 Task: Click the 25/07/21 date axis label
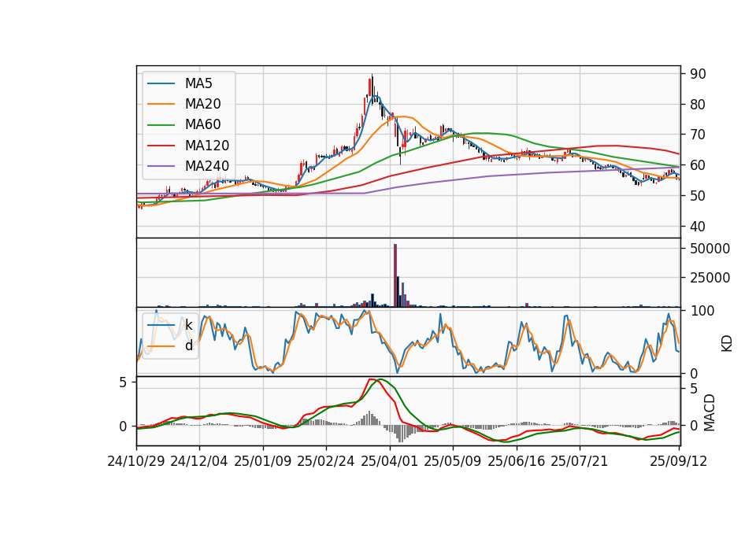(579, 462)
